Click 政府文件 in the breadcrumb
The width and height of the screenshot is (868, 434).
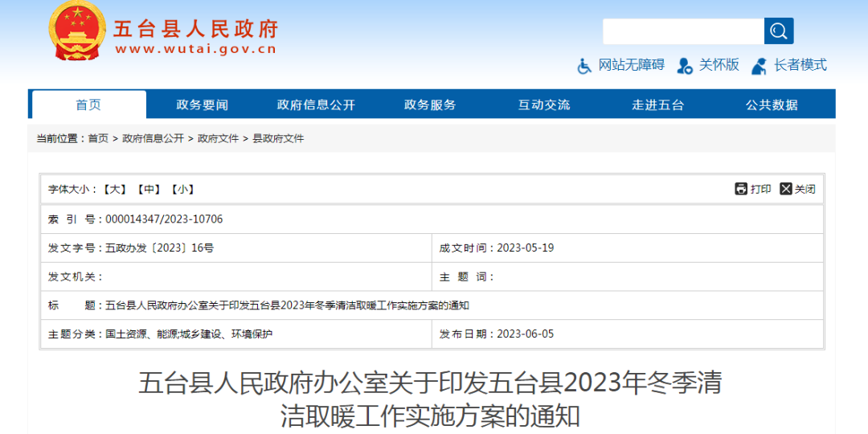[x=219, y=138]
